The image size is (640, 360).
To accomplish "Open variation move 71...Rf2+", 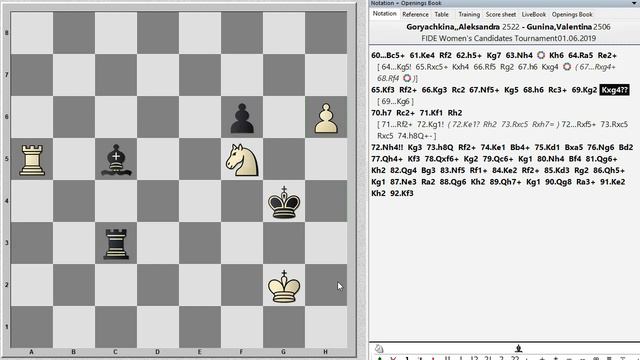I will (396, 124).
